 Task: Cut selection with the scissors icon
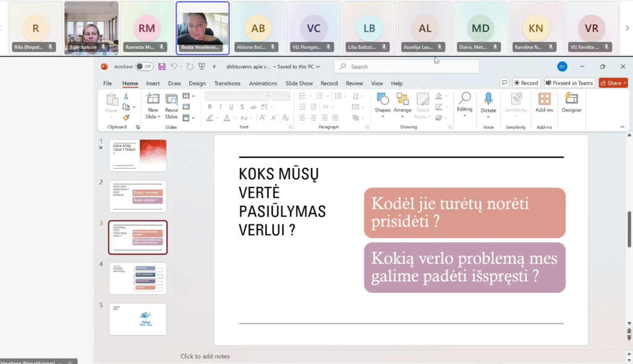(x=126, y=96)
